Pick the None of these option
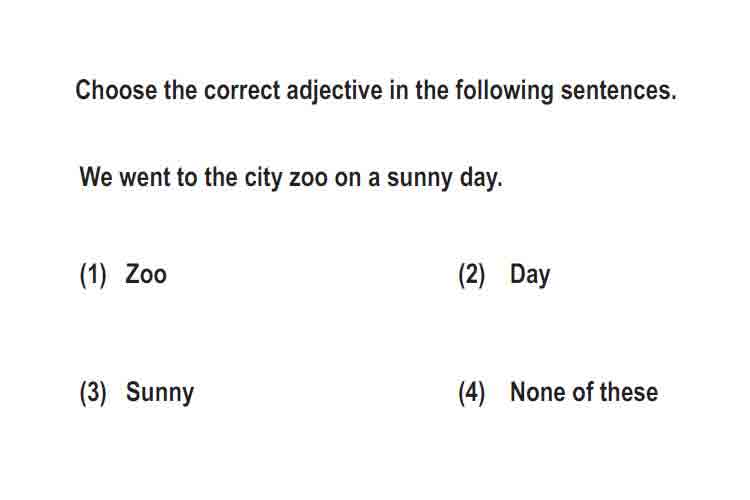This screenshot has height=500, width=750. 584,392
